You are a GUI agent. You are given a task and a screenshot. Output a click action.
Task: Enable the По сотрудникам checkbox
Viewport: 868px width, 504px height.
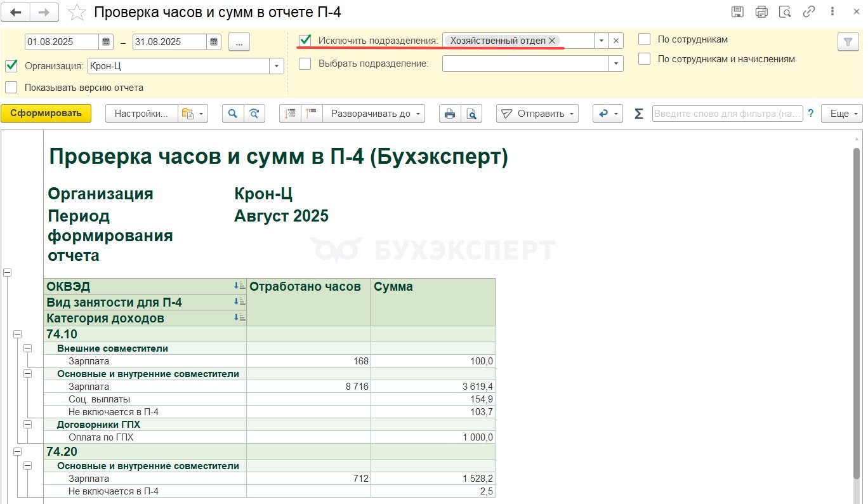click(x=645, y=39)
